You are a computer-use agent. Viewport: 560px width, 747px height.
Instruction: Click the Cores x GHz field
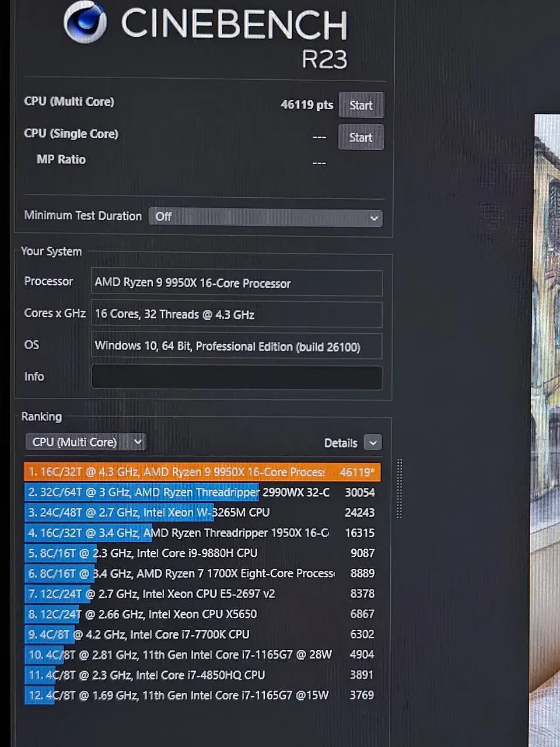[x=237, y=315]
